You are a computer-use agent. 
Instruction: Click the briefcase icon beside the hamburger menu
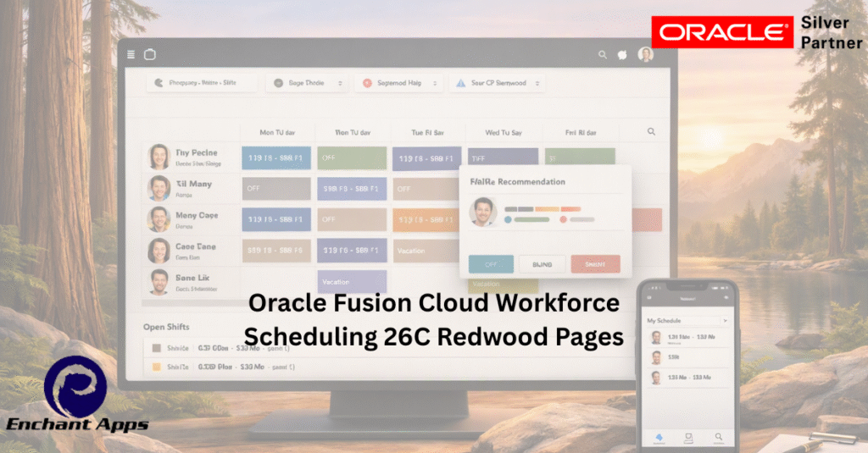click(150, 54)
